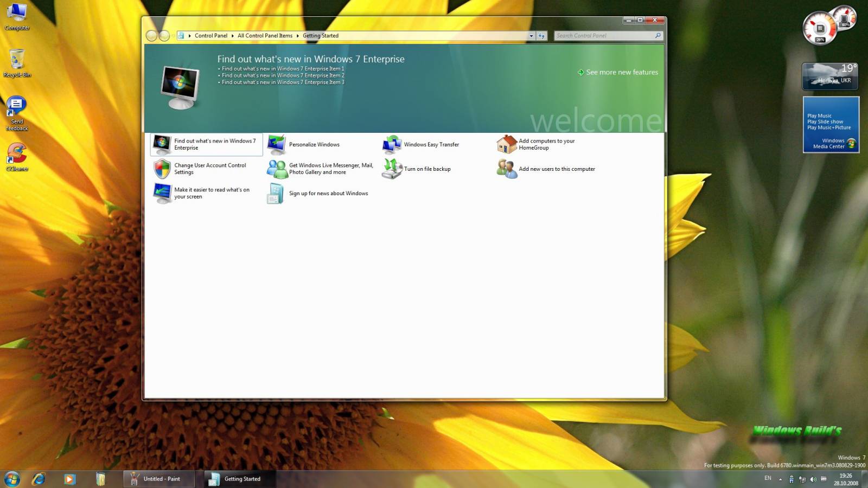Click the network tray icon

802,479
